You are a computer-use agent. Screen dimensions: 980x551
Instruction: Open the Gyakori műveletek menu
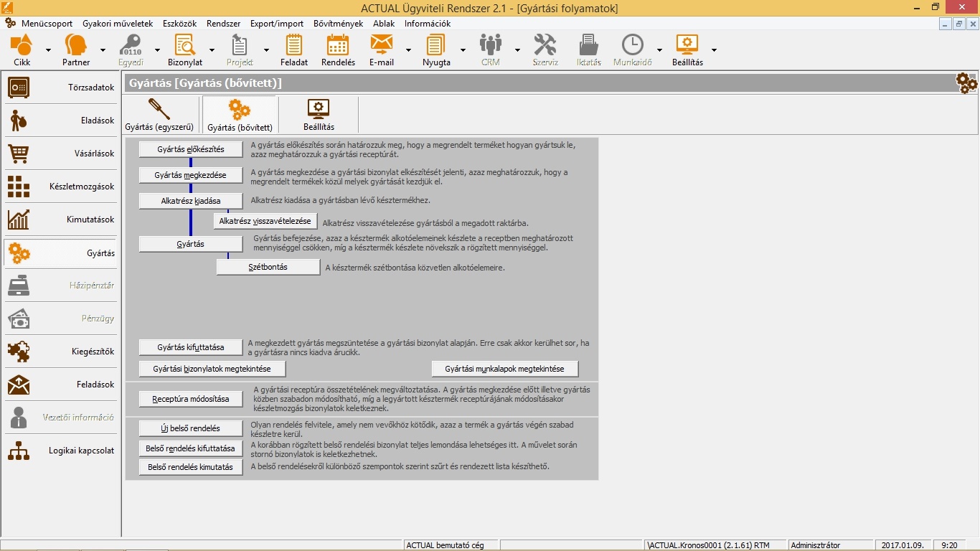118,24
